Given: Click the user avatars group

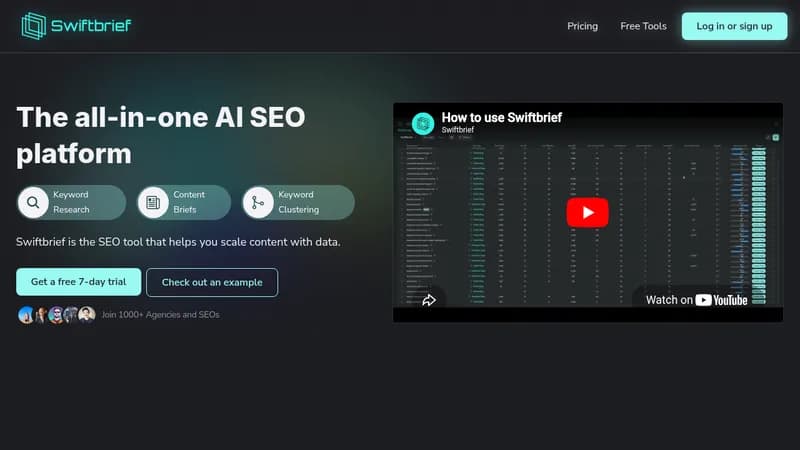Looking at the screenshot, I should tap(57, 315).
